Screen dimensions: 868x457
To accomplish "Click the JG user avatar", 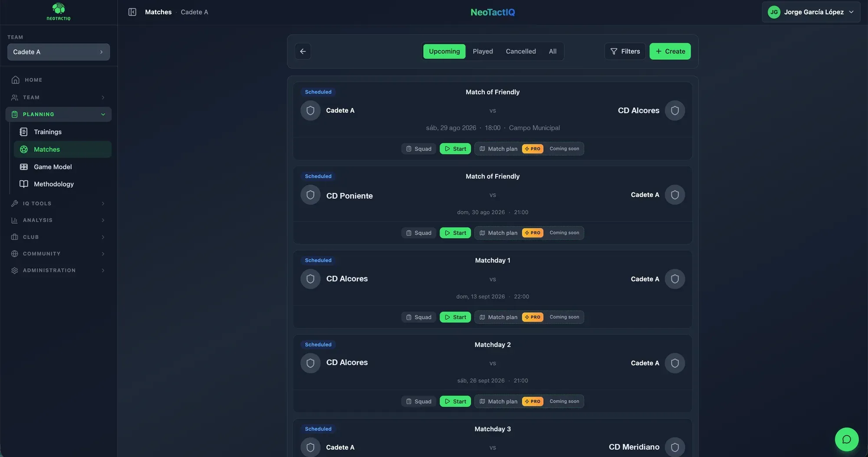I will coord(774,12).
